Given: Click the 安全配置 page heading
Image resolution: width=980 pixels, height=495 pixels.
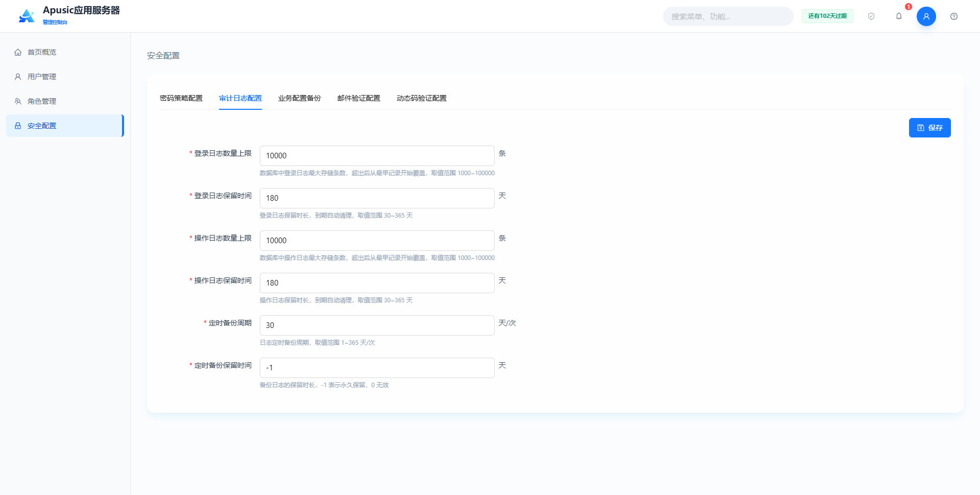Looking at the screenshot, I should coord(163,56).
